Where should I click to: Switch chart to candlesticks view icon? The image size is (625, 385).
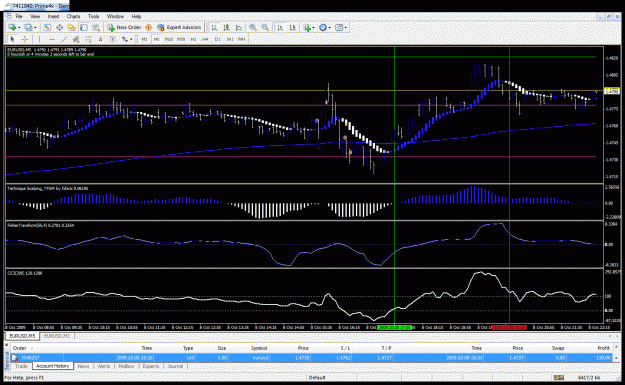(x=226, y=27)
